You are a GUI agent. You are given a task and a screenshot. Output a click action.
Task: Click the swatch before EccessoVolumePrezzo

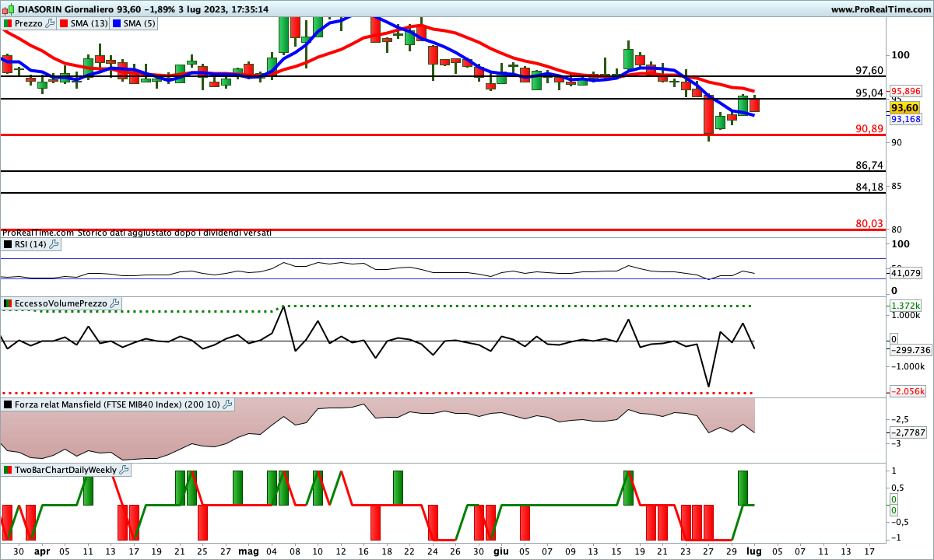(x=8, y=303)
